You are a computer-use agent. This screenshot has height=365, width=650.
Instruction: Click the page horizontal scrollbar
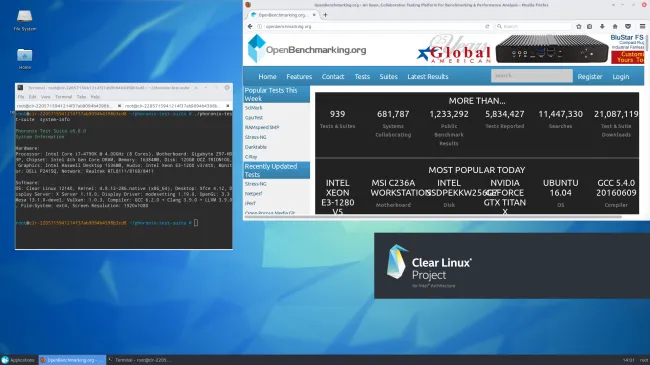[433, 217]
